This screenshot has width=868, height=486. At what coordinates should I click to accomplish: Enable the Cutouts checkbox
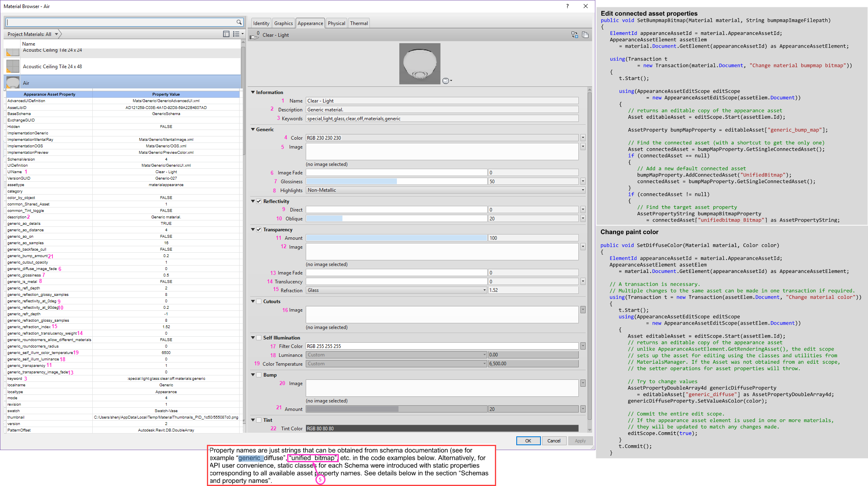click(259, 302)
